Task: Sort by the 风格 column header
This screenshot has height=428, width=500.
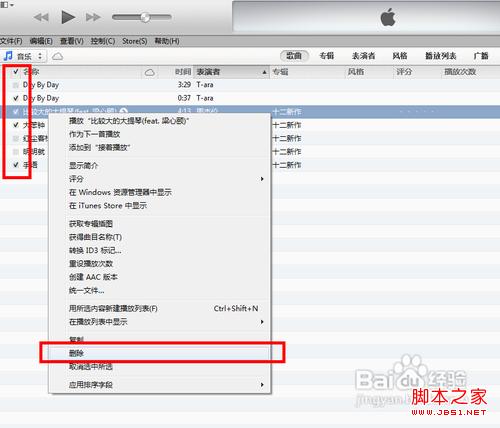Action: [368, 72]
